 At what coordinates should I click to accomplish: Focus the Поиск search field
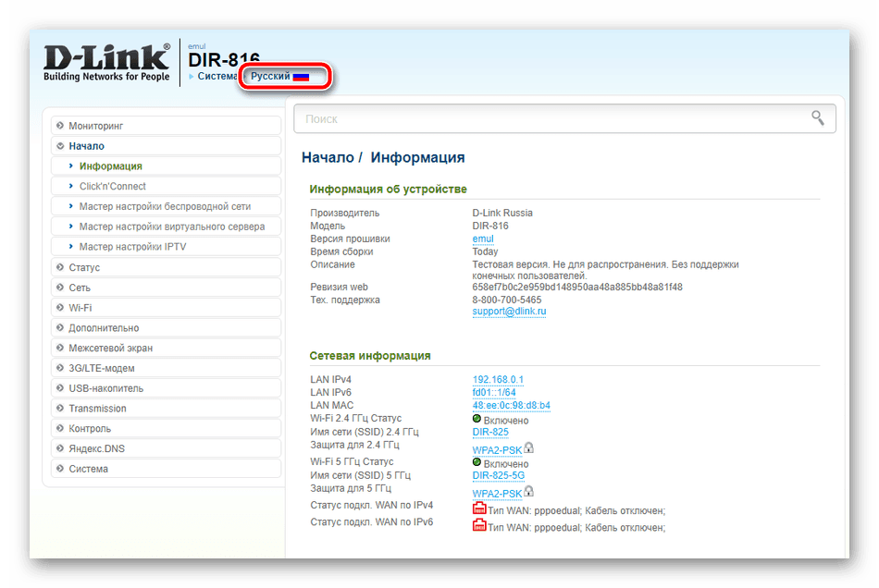tap(564, 118)
